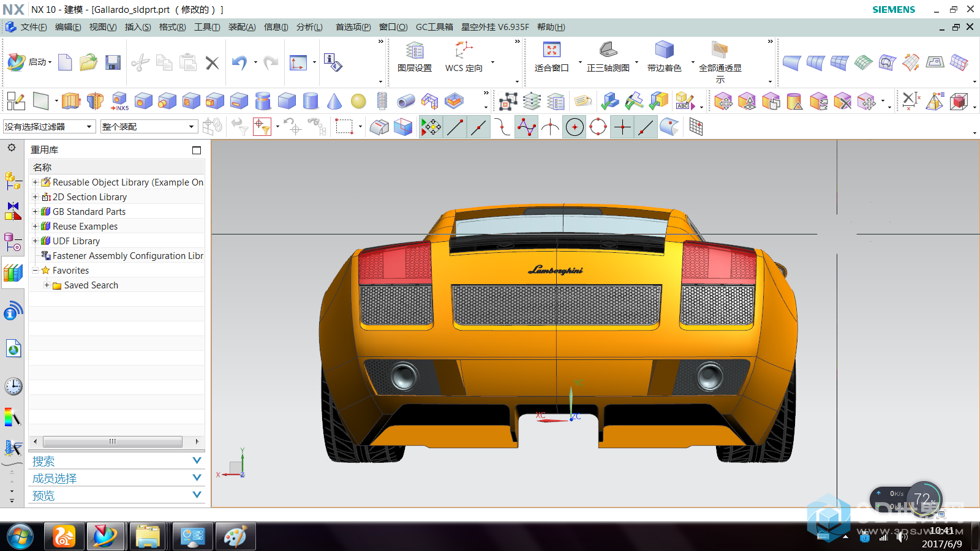Click 适合窗口 fit view icon
The image size is (980, 551).
click(551, 58)
